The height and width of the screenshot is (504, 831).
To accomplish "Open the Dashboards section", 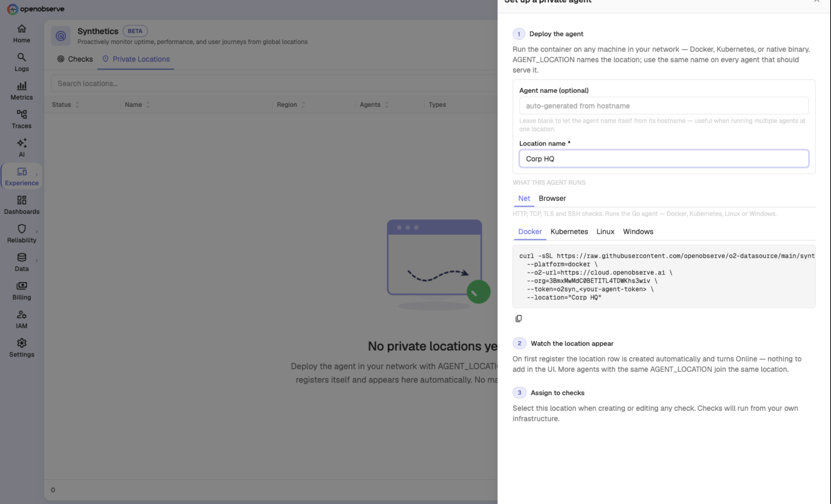I will point(22,205).
